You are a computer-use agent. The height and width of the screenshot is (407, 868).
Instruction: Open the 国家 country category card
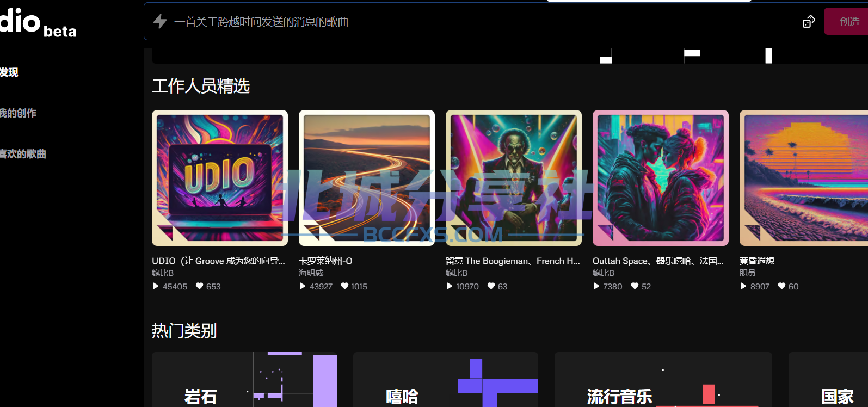[828, 380]
